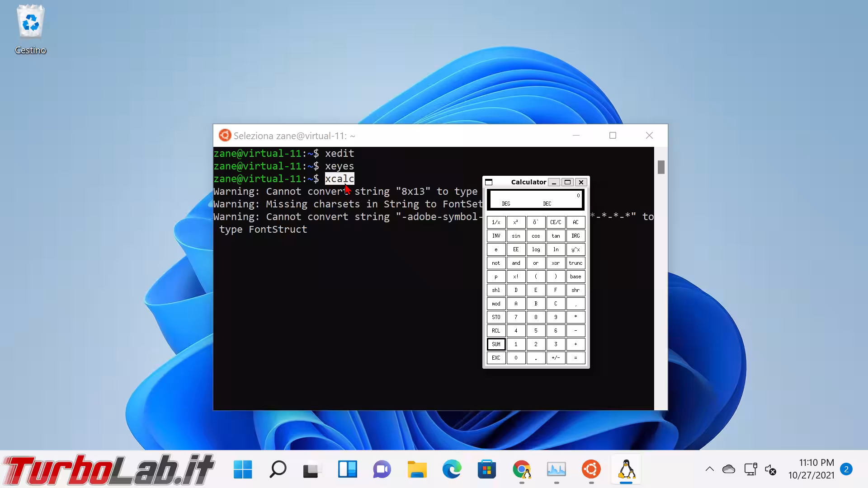This screenshot has height=488, width=868.
Task: Open calculator window menu icon
Action: pyautogui.click(x=489, y=182)
